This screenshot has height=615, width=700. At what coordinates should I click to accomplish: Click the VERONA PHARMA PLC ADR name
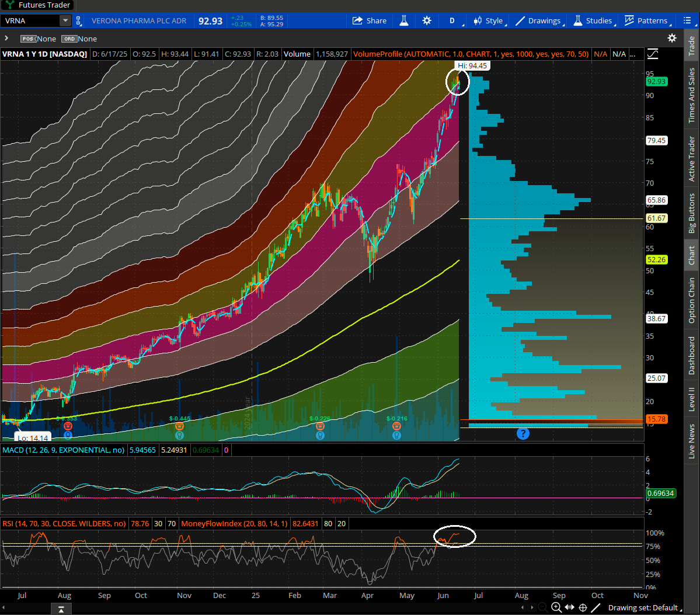(x=139, y=20)
